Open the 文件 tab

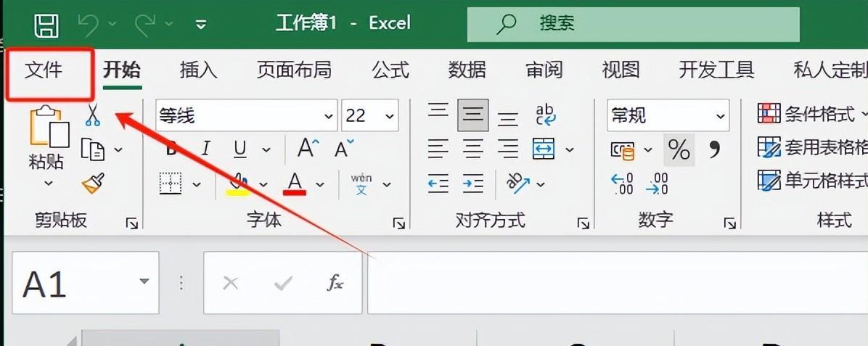44,70
